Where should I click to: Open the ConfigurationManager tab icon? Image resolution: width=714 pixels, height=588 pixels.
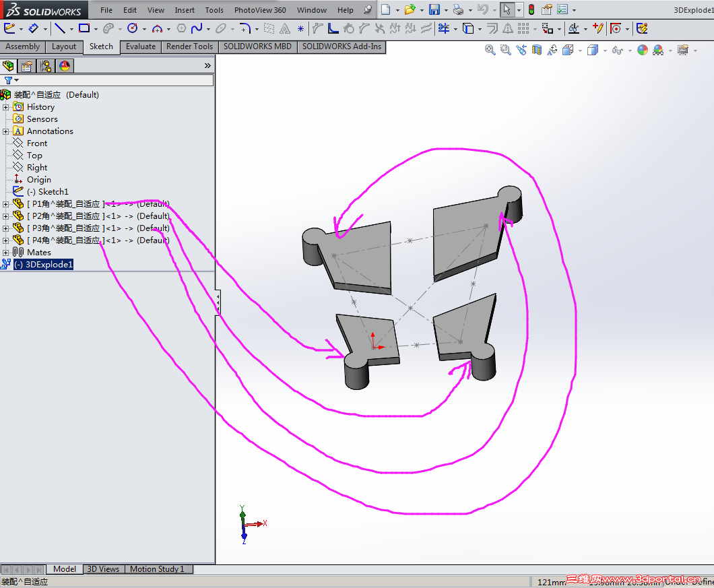click(x=46, y=66)
